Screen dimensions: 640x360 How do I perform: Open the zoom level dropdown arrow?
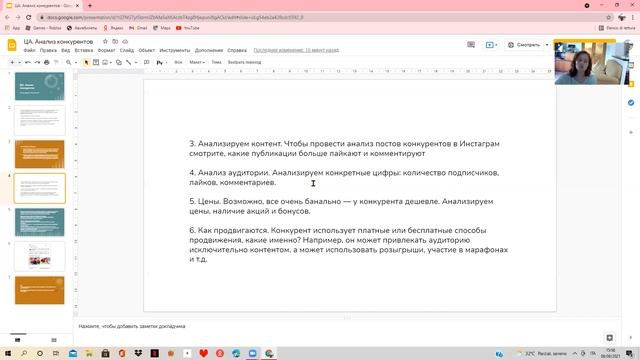76,62
